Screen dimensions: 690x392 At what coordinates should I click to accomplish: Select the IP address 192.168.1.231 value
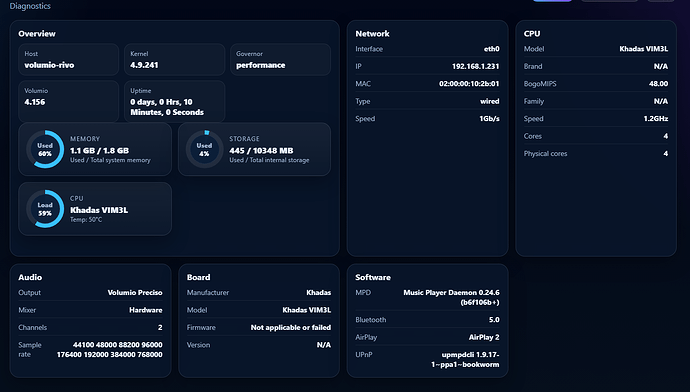coord(475,66)
